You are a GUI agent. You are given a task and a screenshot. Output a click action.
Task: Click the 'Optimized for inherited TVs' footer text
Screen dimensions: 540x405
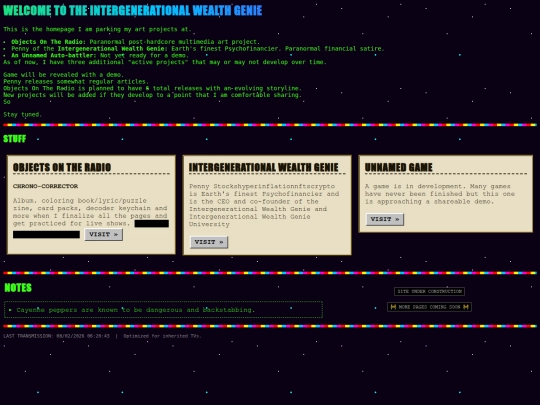point(162,336)
